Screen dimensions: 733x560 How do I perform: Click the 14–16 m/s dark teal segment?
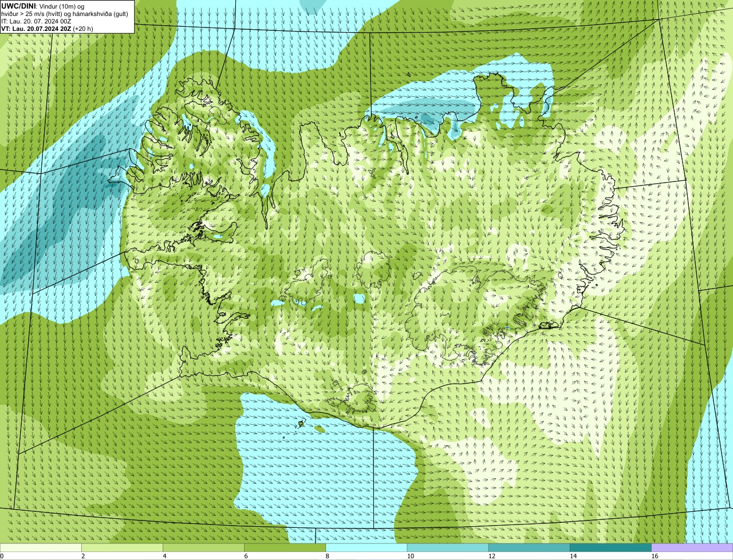tap(611, 547)
